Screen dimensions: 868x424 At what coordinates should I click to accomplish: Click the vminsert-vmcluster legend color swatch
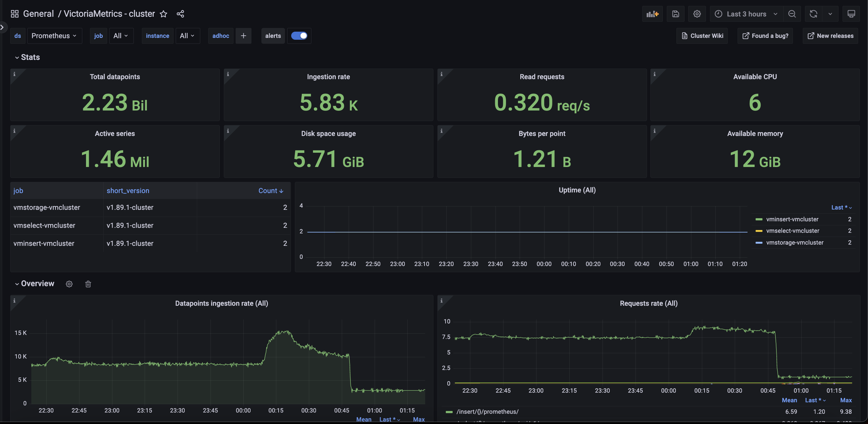[759, 219]
